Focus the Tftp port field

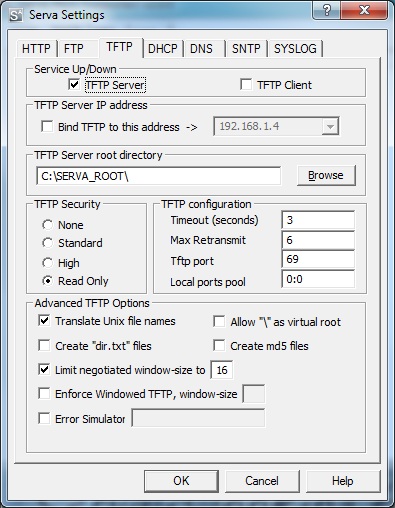pos(318,259)
